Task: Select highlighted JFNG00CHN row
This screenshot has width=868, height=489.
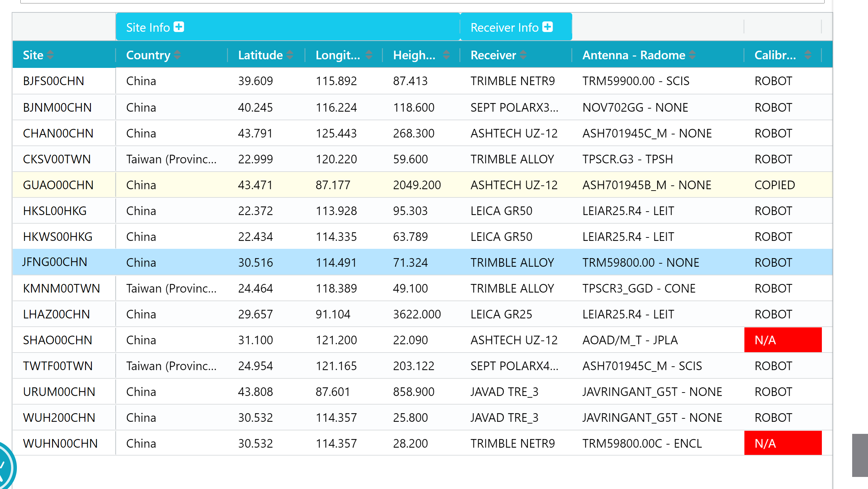Action: click(x=55, y=262)
